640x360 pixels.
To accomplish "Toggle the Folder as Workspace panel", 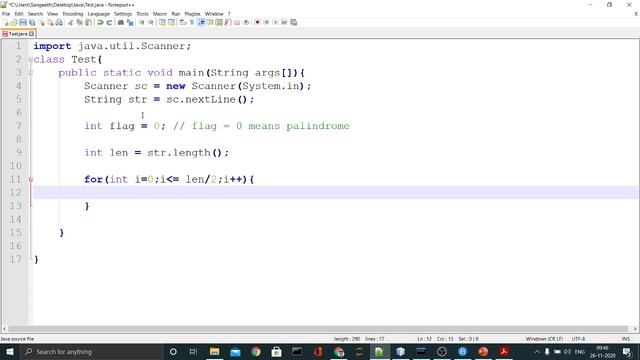I will pos(237,22).
